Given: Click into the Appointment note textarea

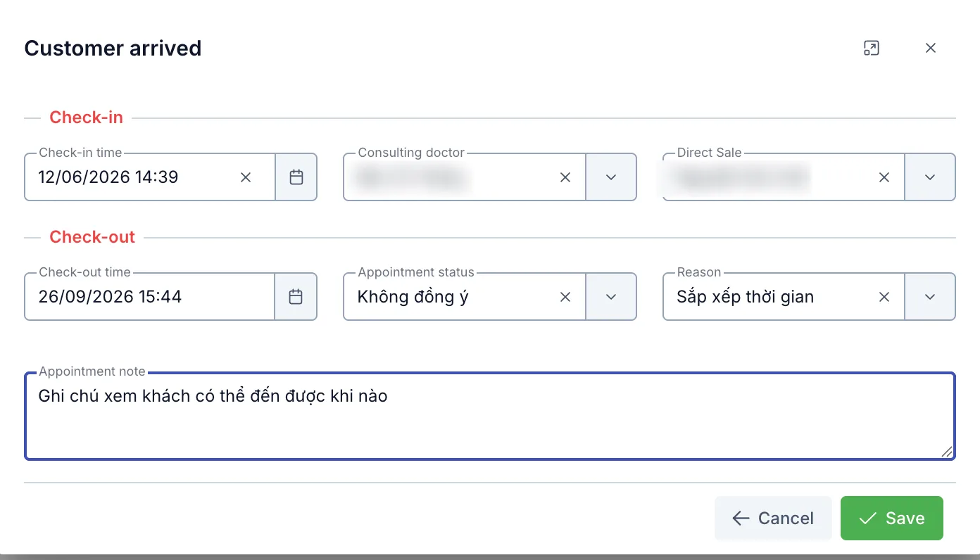Looking at the screenshot, I should 490,416.
